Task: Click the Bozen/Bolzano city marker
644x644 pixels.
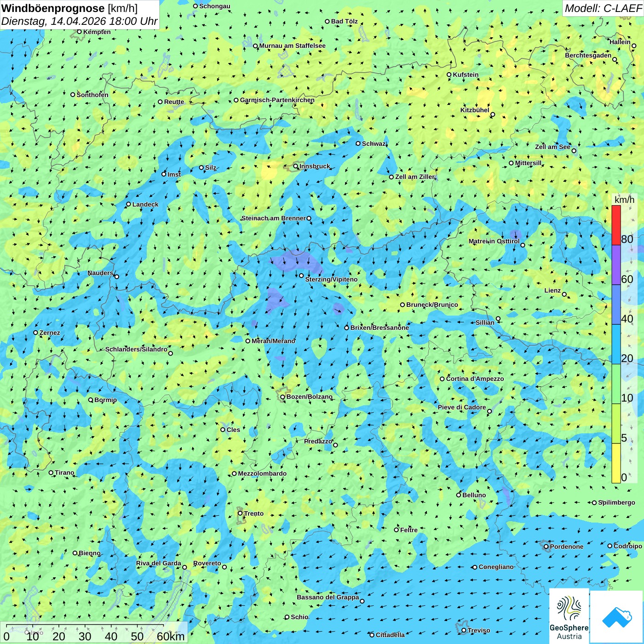Action: (283, 397)
